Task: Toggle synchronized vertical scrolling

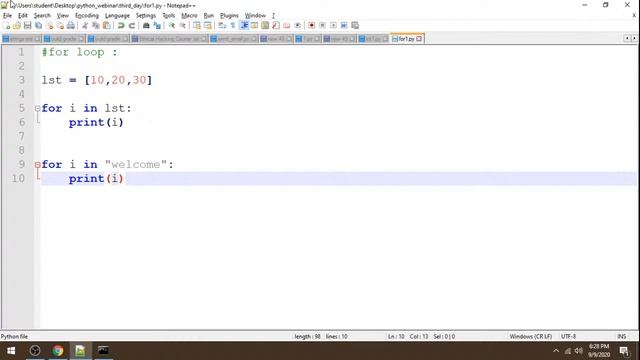Action: 197,25
